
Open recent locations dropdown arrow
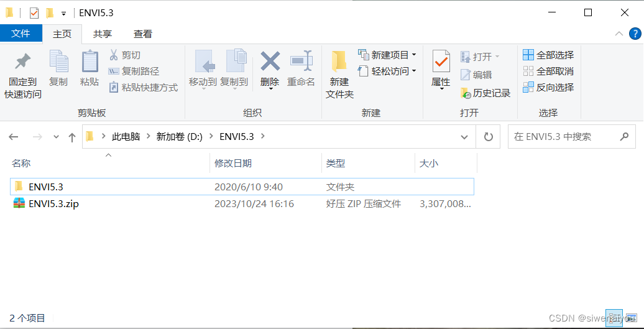[57, 137]
